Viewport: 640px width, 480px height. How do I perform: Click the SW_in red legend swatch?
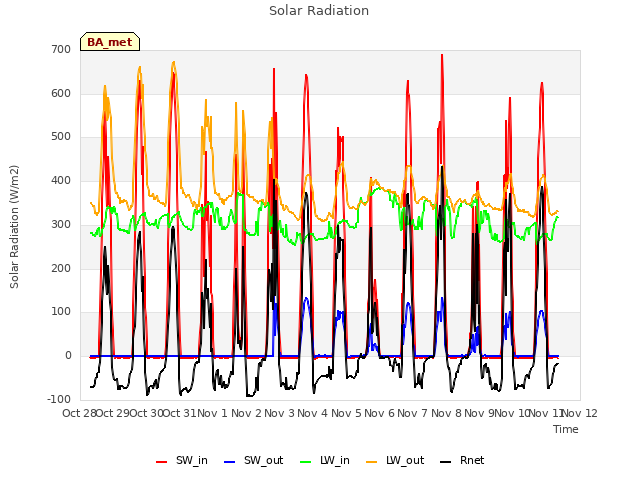coord(162,462)
